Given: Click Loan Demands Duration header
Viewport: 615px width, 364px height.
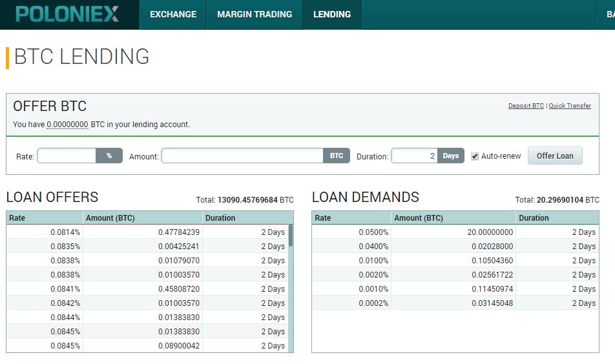Looking at the screenshot, I should coord(558,218).
